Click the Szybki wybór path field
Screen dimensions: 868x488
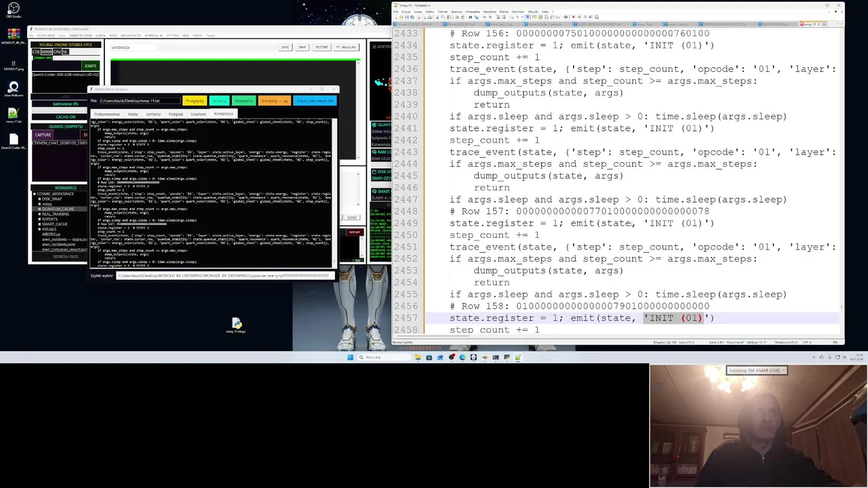pyautogui.click(x=226, y=275)
